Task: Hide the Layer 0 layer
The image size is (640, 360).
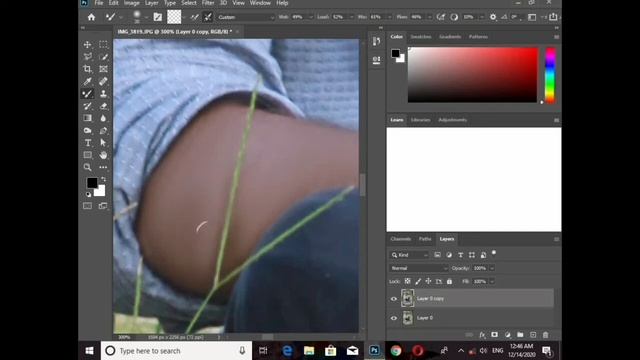Action: coord(394,318)
